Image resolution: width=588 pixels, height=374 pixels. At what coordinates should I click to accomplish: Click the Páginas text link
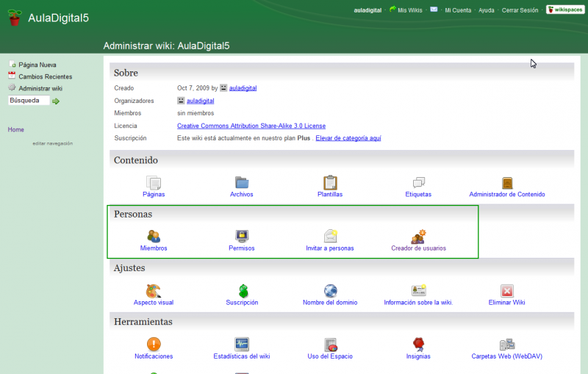point(154,195)
